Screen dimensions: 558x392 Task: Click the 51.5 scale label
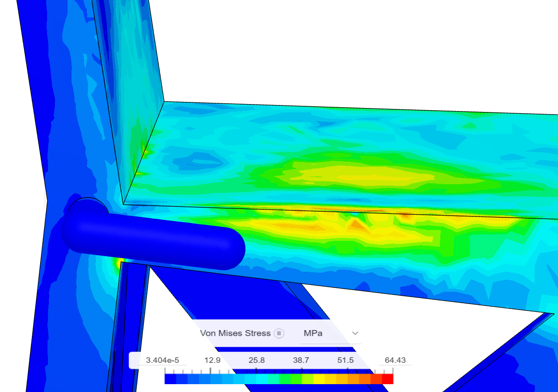tap(345, 360)
